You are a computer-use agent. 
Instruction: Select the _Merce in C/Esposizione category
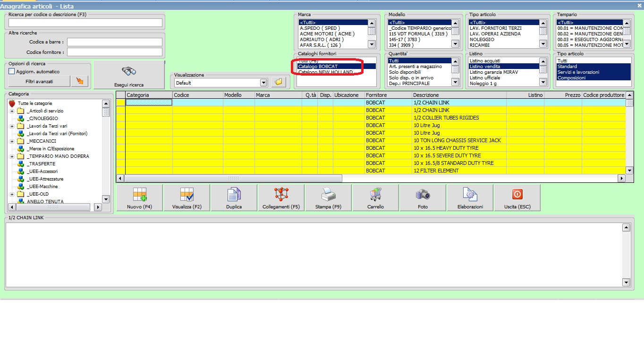[x=51, y=149]
